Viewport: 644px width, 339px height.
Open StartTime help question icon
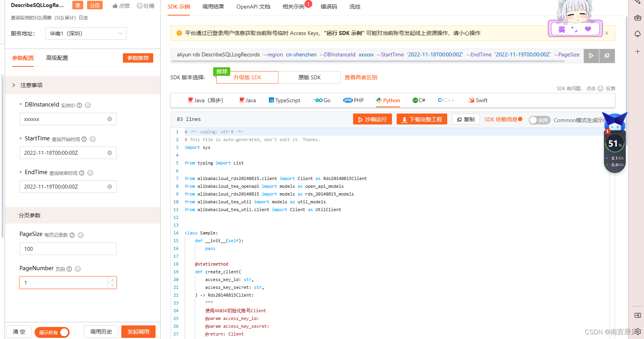point(84,139)
